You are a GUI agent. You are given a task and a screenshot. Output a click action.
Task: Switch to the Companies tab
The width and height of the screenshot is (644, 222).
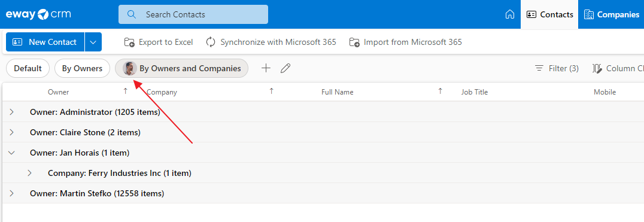point(611,14)
